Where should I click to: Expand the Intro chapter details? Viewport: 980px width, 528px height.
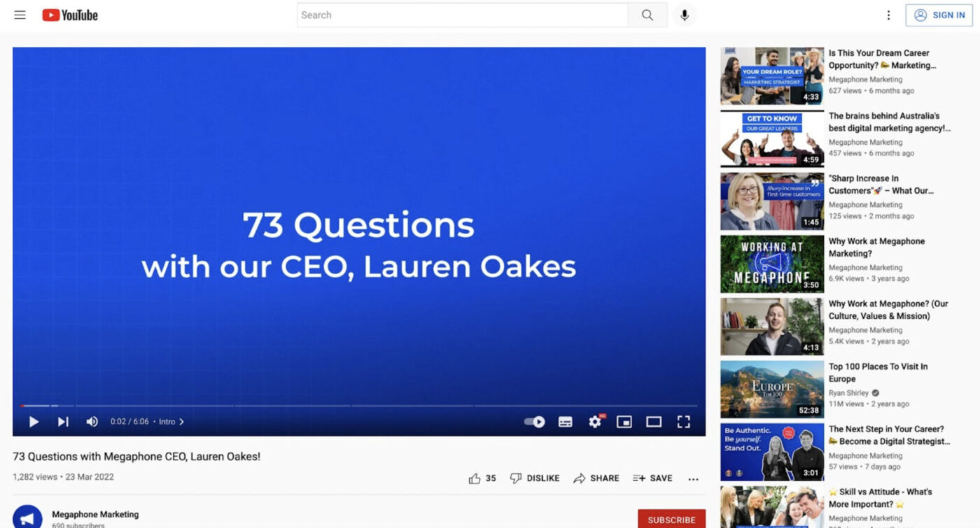170,422
